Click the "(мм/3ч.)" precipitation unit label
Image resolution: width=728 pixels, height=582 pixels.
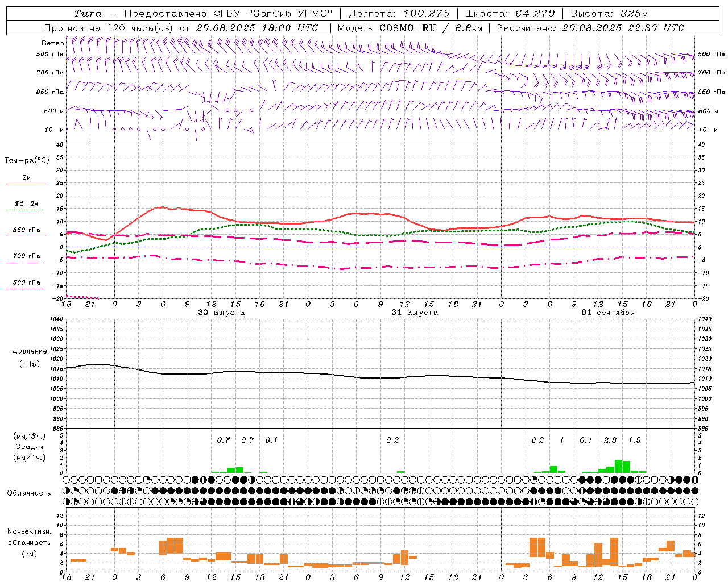(x=29, y=436)
